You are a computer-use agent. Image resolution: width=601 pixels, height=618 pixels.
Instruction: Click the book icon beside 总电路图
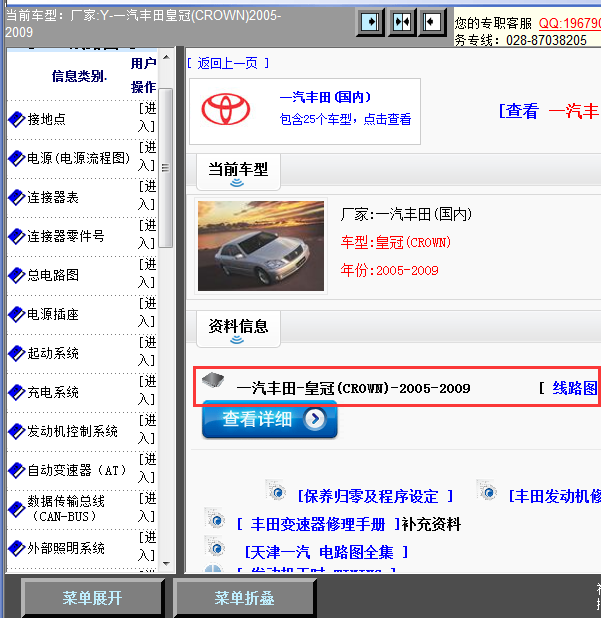[17, 275]
